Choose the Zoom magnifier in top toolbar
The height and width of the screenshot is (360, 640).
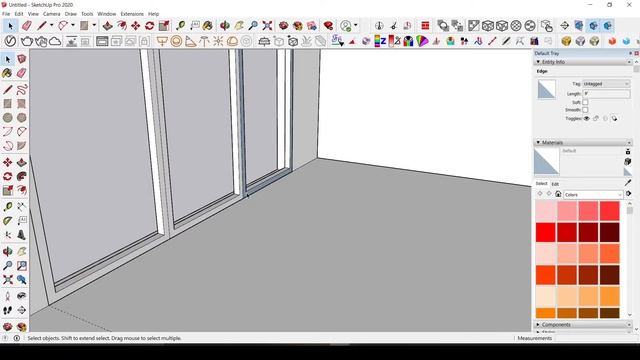click(x=253, y=26)
